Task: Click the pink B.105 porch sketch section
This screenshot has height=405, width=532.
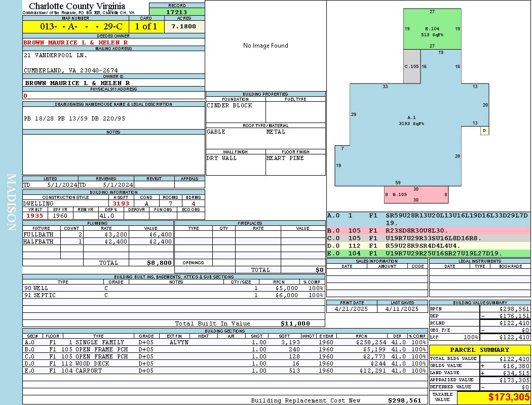Action: coord(416,194)
